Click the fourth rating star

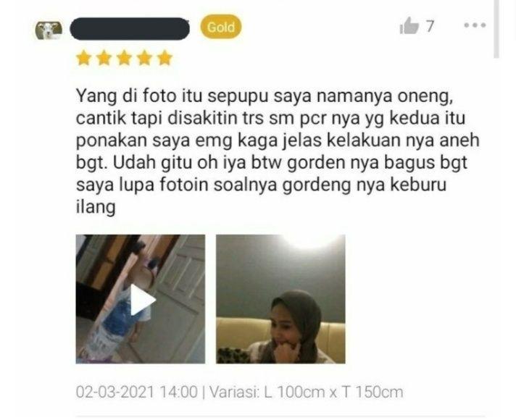[144, 58]
